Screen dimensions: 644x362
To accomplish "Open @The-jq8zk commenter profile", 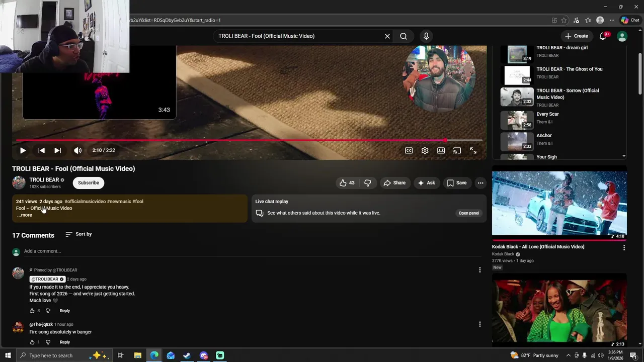I will (x=41, y=325).
